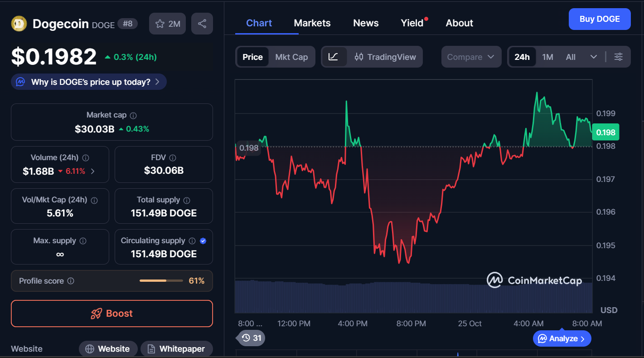Switch to the Markets tab
This screenshot has width=644, height=358.
pos(312,23)
